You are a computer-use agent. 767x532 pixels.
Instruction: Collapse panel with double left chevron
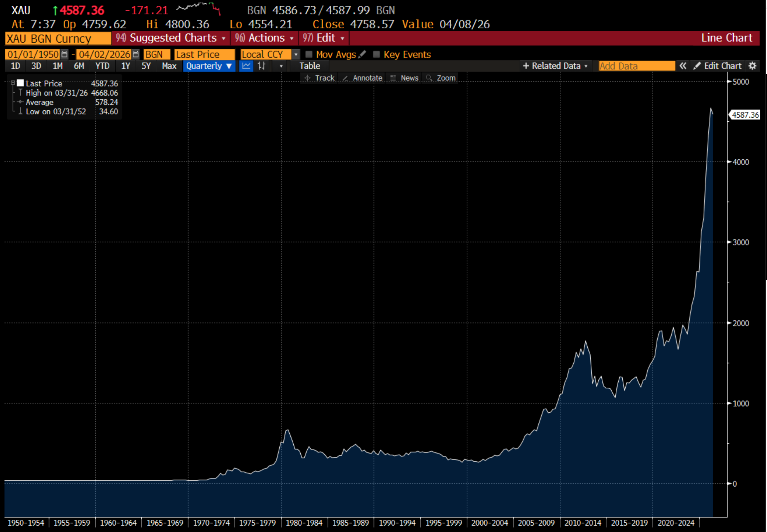click(x=683, y=66)
